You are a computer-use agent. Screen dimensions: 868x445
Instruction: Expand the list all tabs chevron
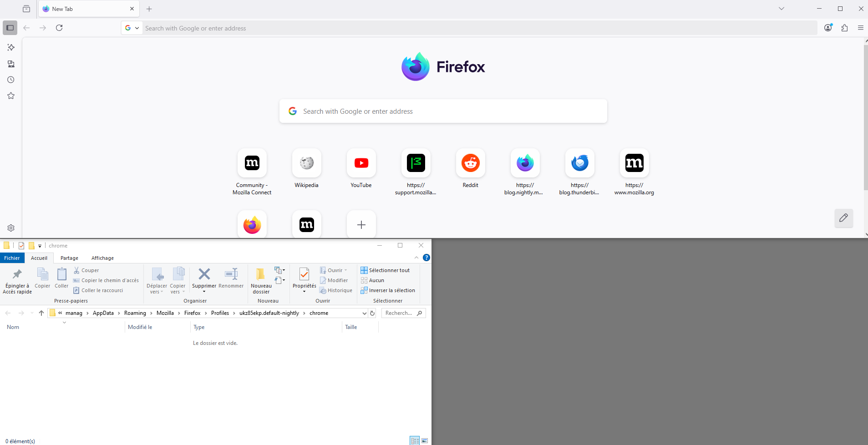(x=781, y=9)
